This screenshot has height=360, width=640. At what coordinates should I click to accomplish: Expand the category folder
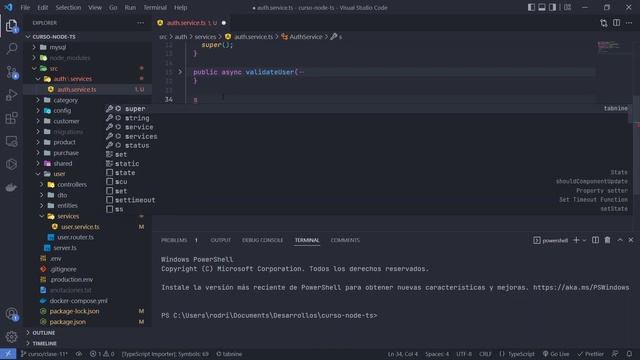click(x=65, y=100)
